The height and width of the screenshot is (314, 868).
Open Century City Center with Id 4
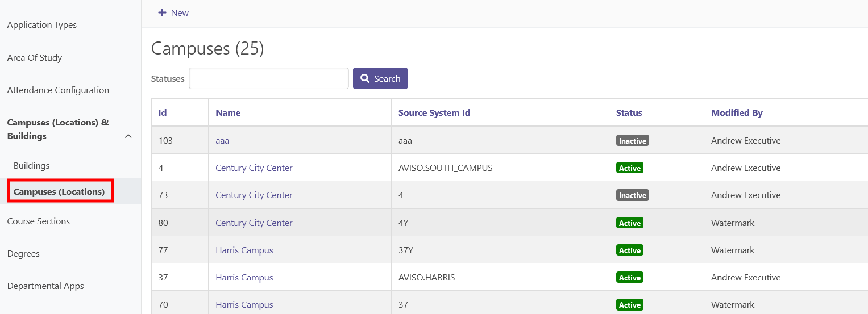coord(254,168)
